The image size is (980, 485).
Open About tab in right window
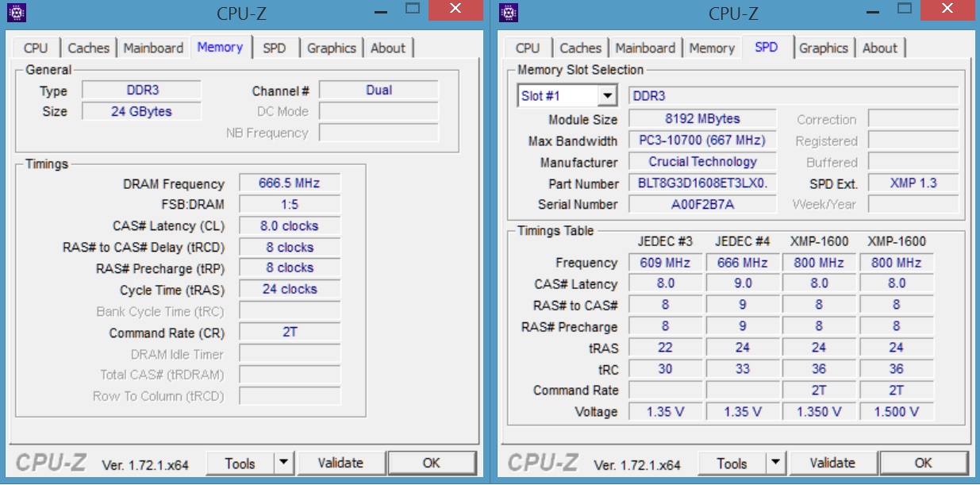(880, 48)
